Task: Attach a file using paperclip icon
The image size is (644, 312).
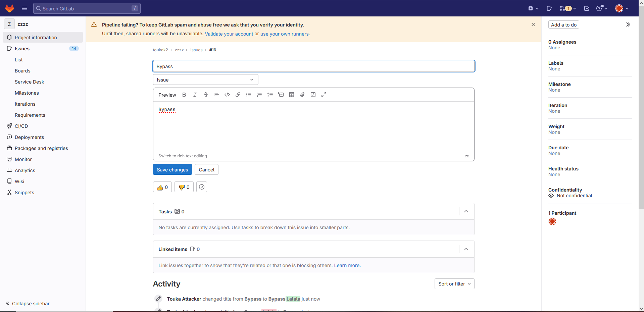Action: [302, 95]
